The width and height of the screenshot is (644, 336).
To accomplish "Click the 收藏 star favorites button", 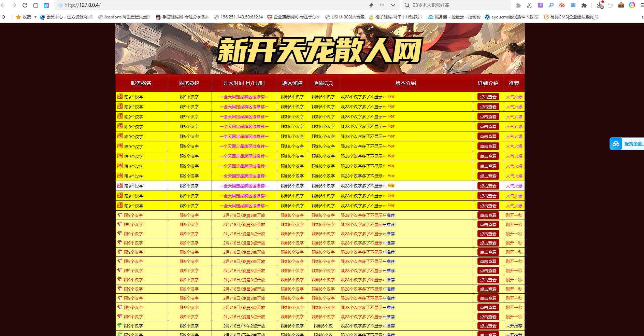I will (23, 17).
